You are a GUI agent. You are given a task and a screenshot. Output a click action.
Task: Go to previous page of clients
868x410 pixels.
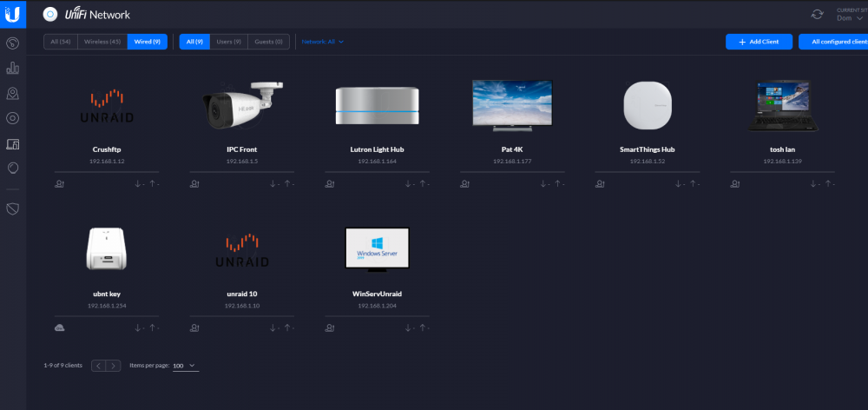click(x=99, y=366)
